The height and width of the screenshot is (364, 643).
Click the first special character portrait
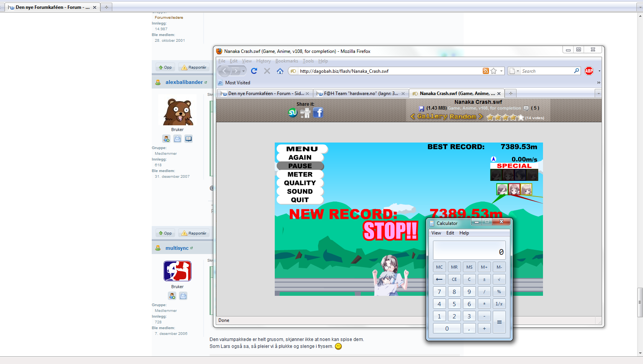pyautogui.click(x=496, y=175)
